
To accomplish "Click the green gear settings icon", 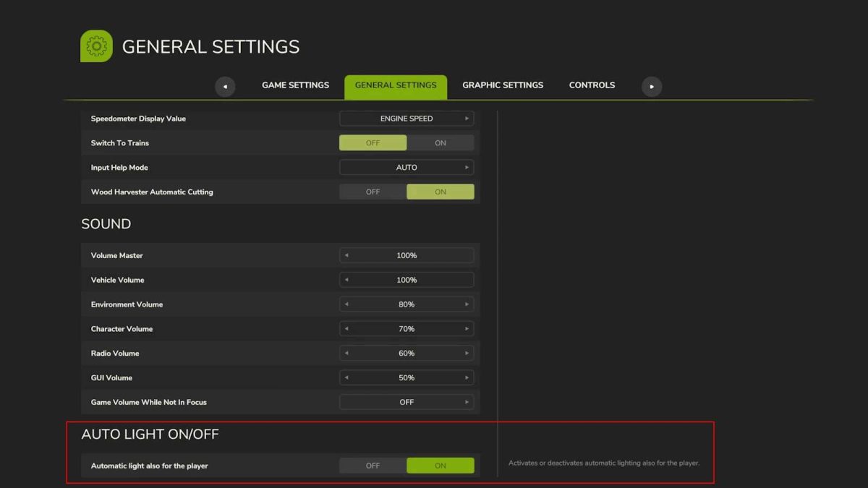I will (x=96, y=46).
